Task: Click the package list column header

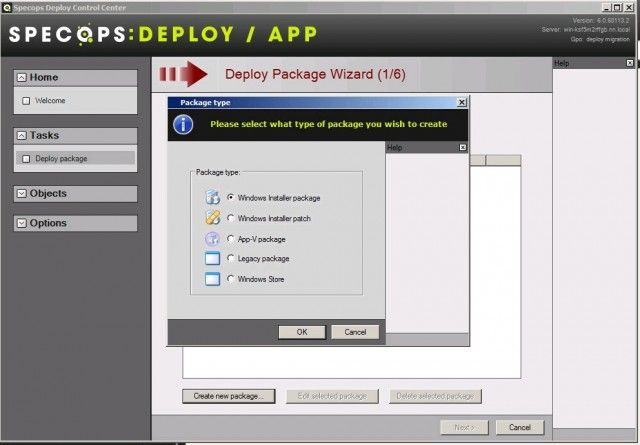Action: 495,160
